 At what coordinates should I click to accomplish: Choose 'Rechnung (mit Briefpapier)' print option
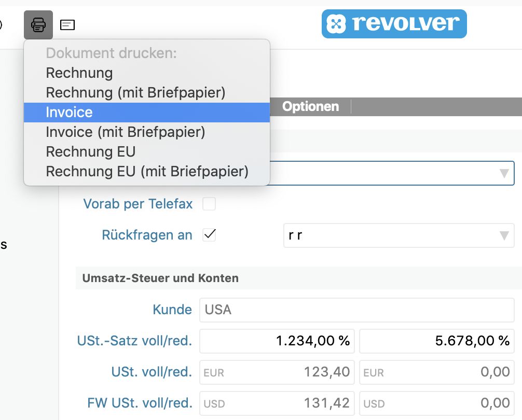click(x=135, y=92)
